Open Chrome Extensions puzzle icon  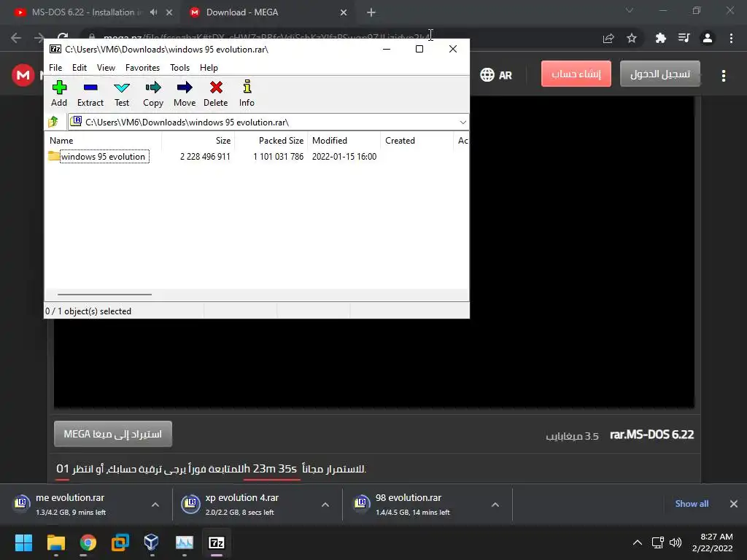pos(660,38)
